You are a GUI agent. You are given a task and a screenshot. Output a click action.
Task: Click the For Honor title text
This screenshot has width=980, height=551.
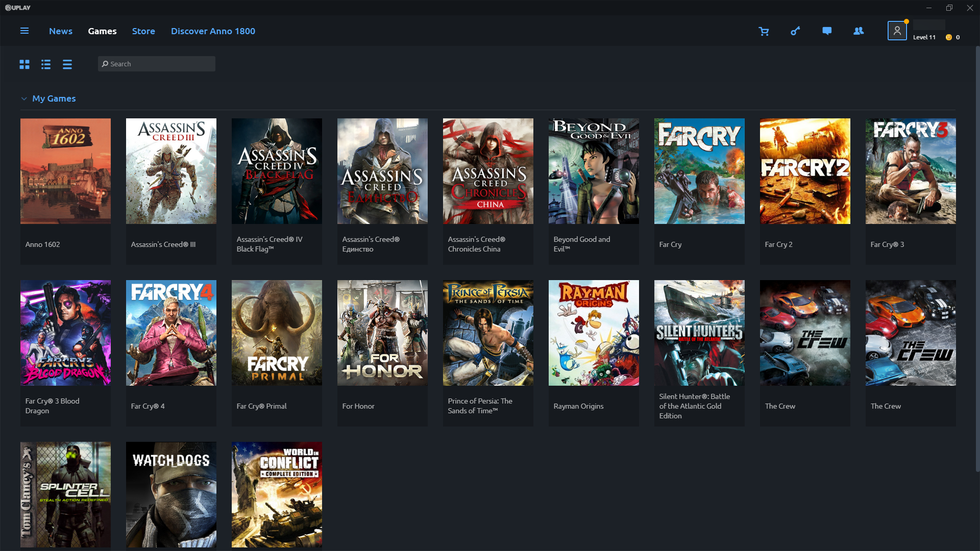358,406
